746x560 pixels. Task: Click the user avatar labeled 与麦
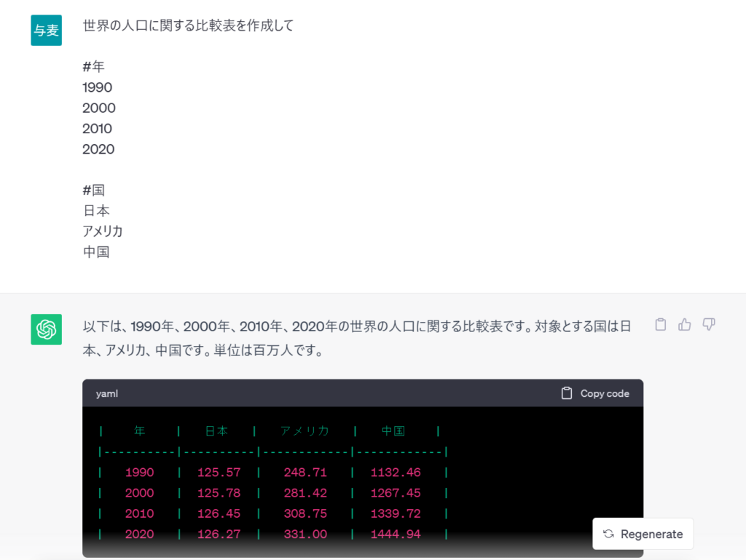click(46, 31)
